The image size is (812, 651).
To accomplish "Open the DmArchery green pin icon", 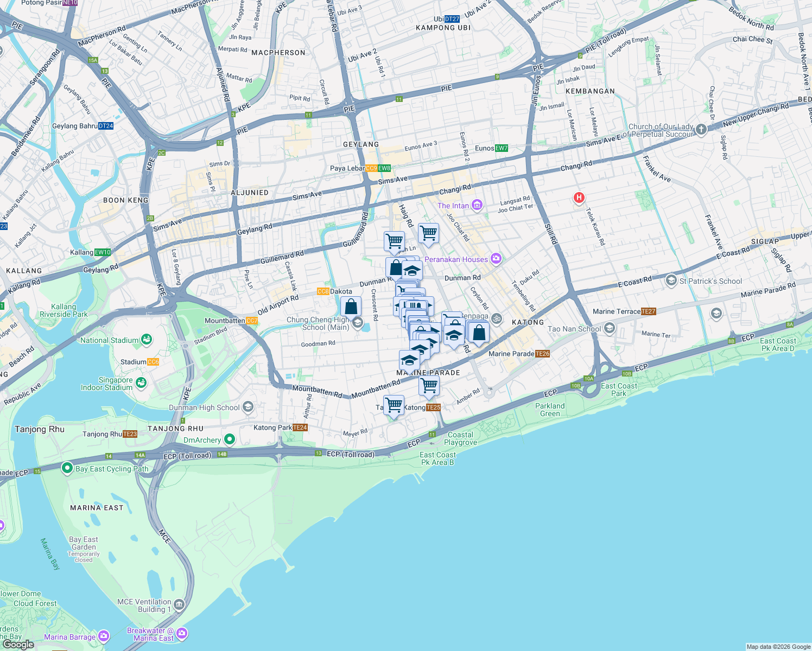I will pyautogui.click(x=230, y=439).
